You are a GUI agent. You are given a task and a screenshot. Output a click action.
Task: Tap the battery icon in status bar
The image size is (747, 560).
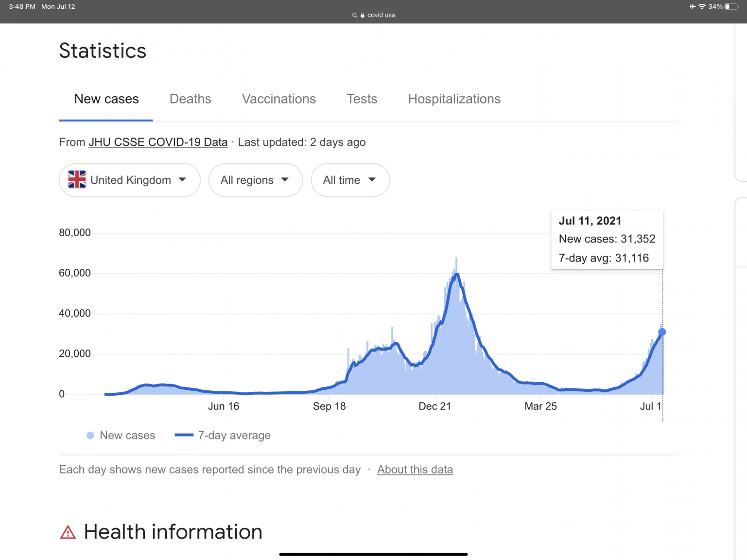pyautogui.click(x=731, y=6)
